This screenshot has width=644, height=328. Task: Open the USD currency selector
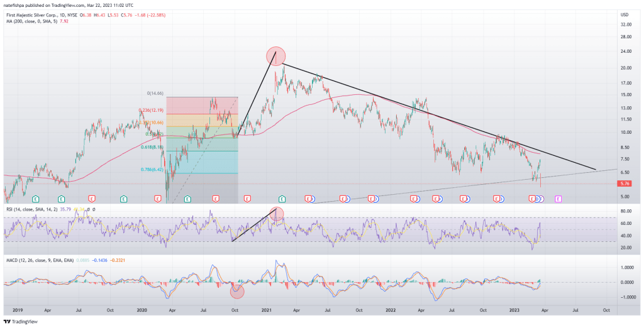pos(624,14)
